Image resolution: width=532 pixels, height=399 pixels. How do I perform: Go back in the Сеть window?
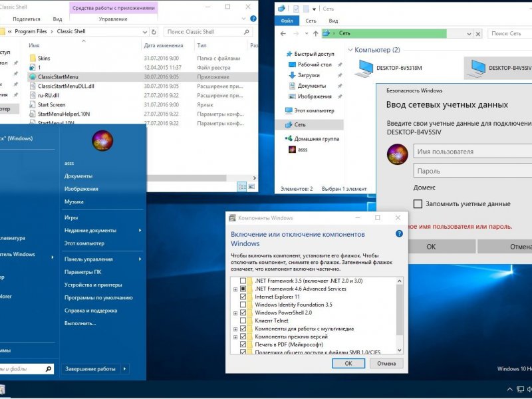[283, 34]
